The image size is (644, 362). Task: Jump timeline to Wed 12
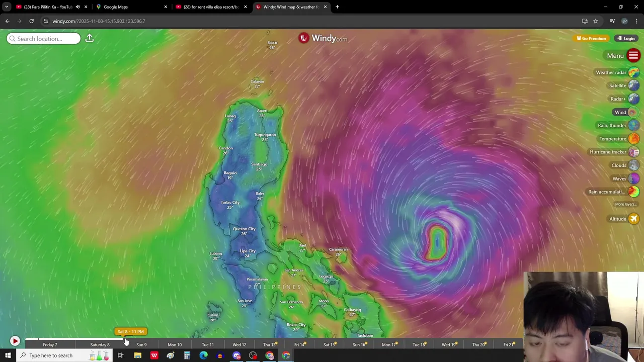coord(239,345)
